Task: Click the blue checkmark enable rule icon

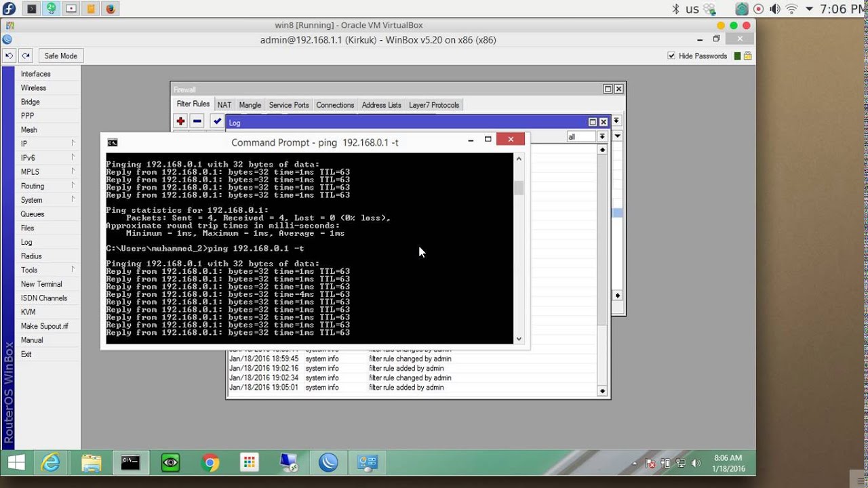Action: (217, 121)
